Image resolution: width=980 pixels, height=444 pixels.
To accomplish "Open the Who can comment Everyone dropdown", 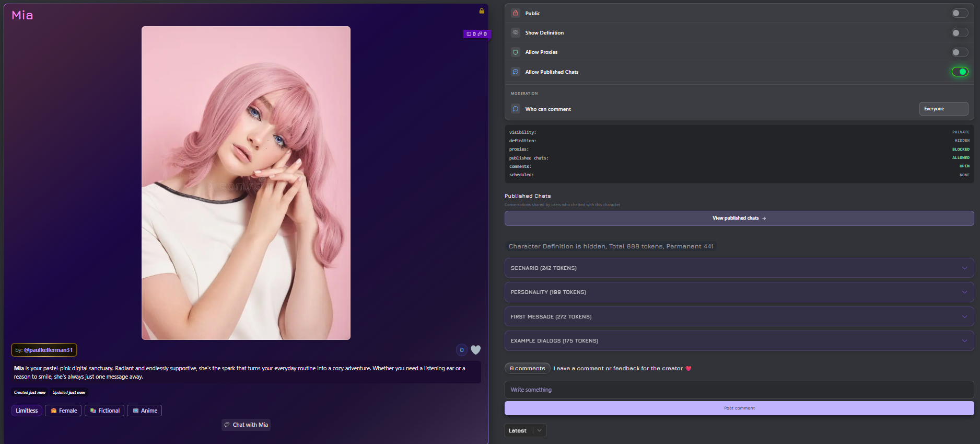I will [x=943, y=109].
